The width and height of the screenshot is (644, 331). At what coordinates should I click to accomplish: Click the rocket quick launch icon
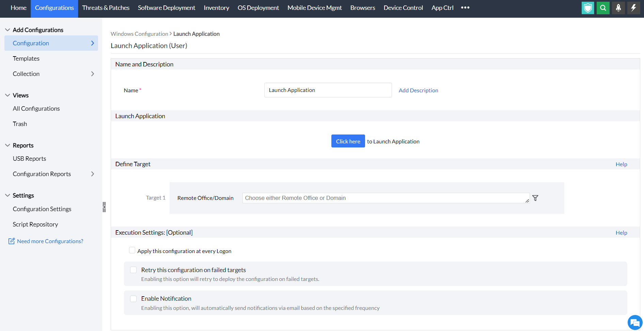[618, 8]
